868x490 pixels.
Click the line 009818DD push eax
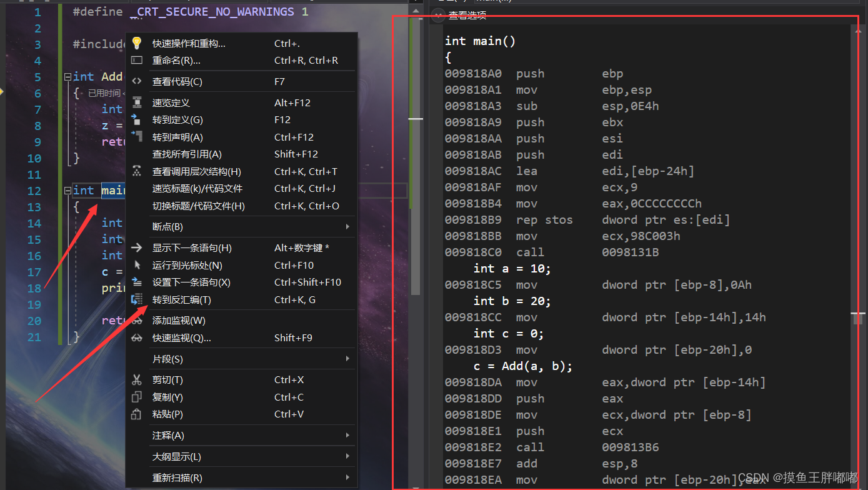tap(534, 399)
